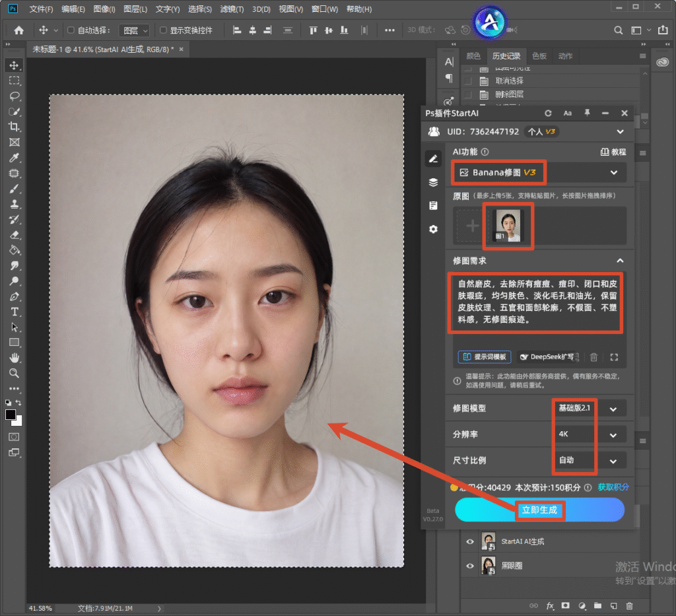Viewport: 676px width, 616px height.
Task: Click the DeepSeek扩写 button
Action: (549, 357)
